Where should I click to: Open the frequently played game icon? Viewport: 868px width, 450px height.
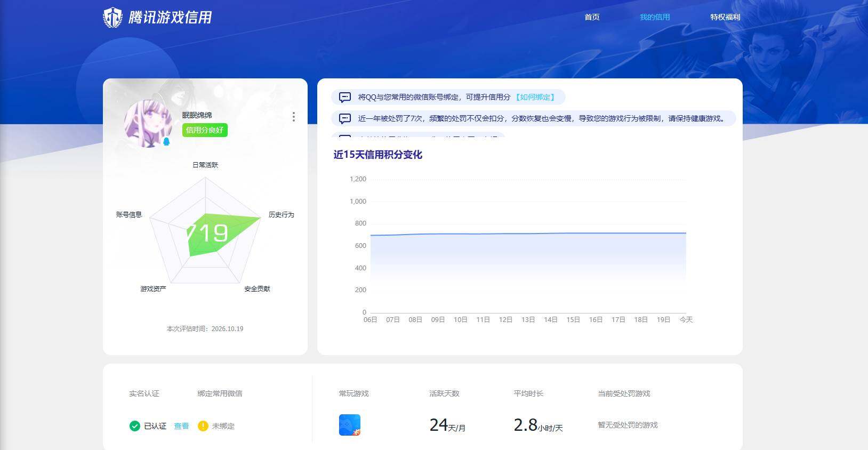tap(350, 425)
